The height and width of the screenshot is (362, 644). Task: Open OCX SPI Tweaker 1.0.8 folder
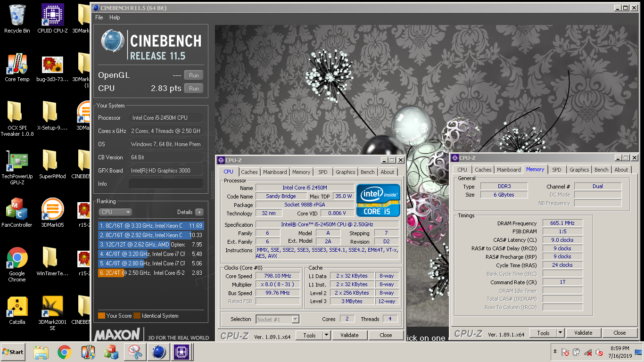tap(17, 118)
